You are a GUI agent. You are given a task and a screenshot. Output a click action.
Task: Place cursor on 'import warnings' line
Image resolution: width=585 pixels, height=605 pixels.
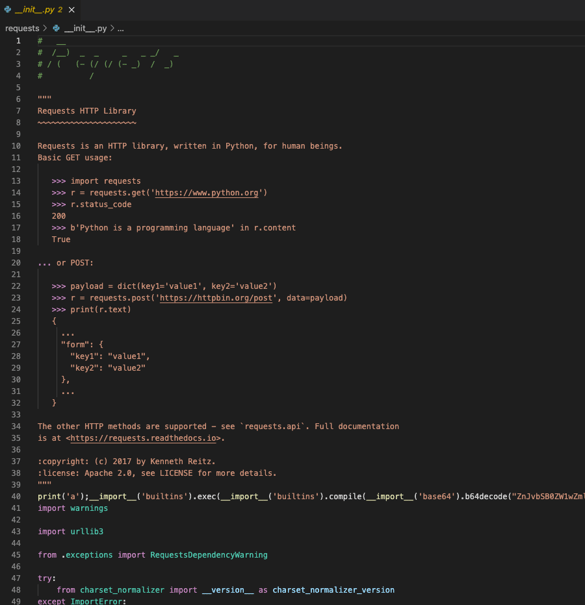pos(73,508)
